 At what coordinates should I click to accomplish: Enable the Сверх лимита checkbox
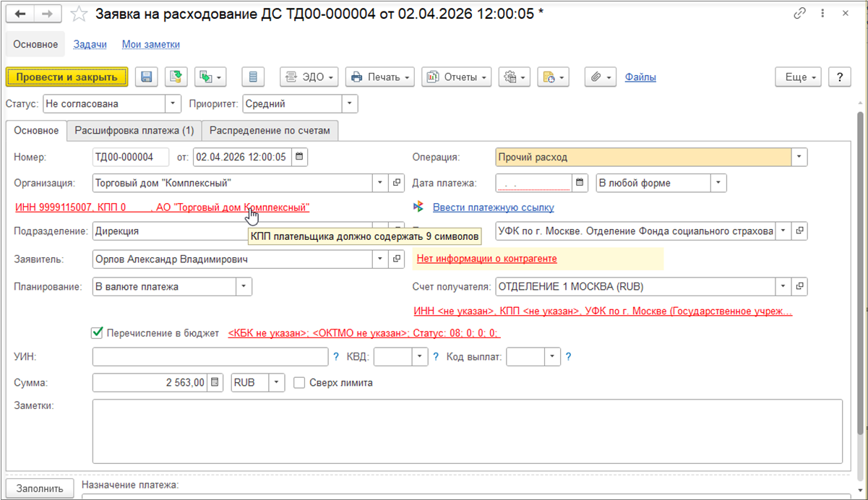(x=299, y=383)
